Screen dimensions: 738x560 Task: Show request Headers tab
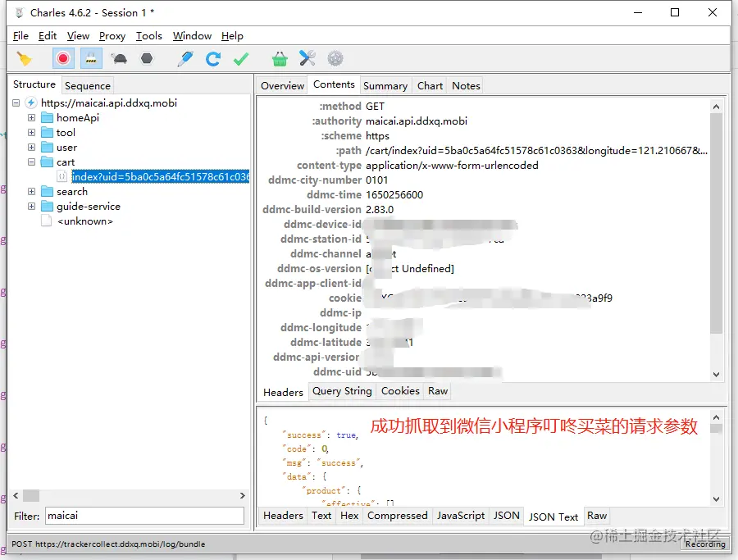pos(283,392)
